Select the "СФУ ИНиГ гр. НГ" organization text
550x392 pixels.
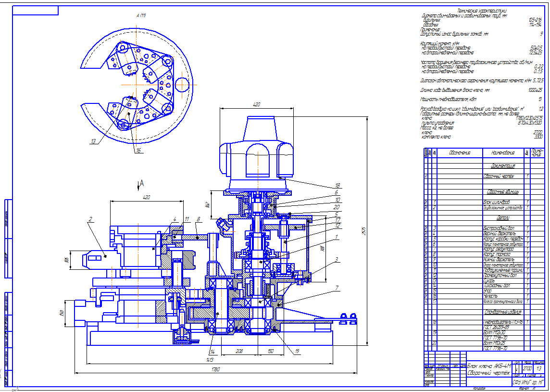point(528,382)
